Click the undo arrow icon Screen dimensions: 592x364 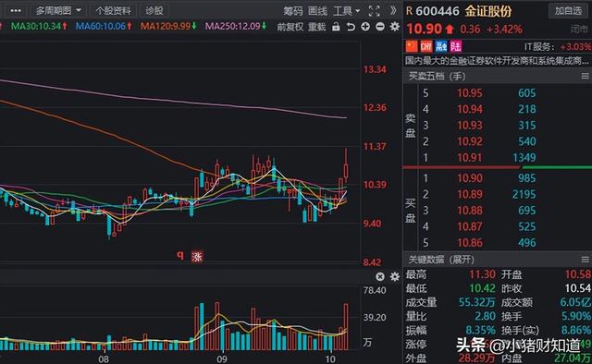351,27
